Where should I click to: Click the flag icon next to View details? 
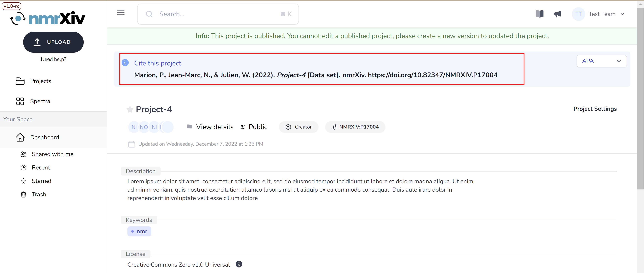pos(190,127)
